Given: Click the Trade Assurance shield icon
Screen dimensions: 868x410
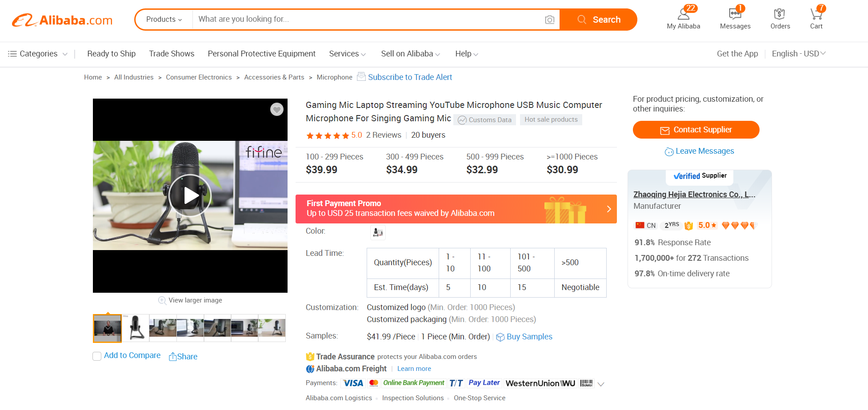Looking at the screenshot, I should tap(310, 357).
